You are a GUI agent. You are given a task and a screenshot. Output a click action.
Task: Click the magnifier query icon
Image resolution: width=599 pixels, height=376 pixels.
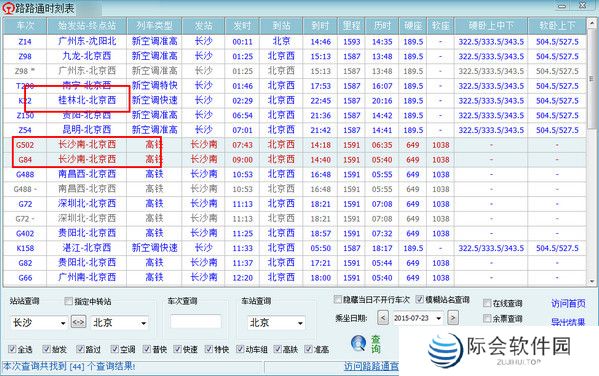coord(359,344)
